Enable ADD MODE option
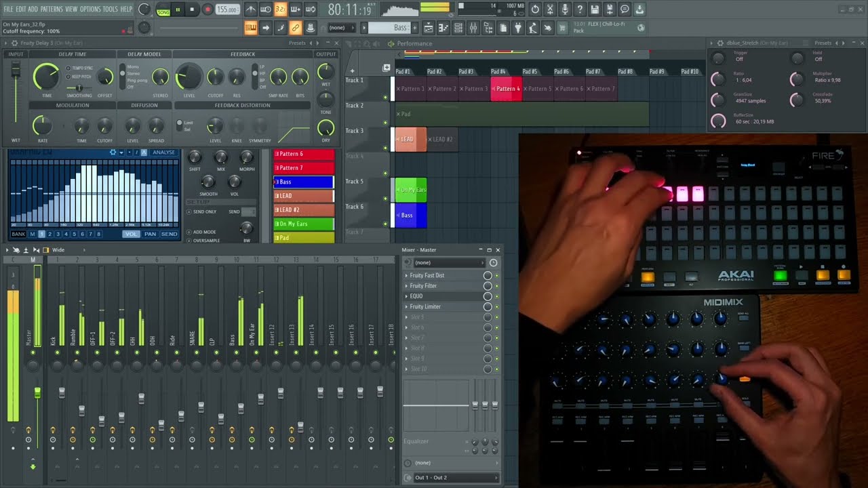 [189, 232]
